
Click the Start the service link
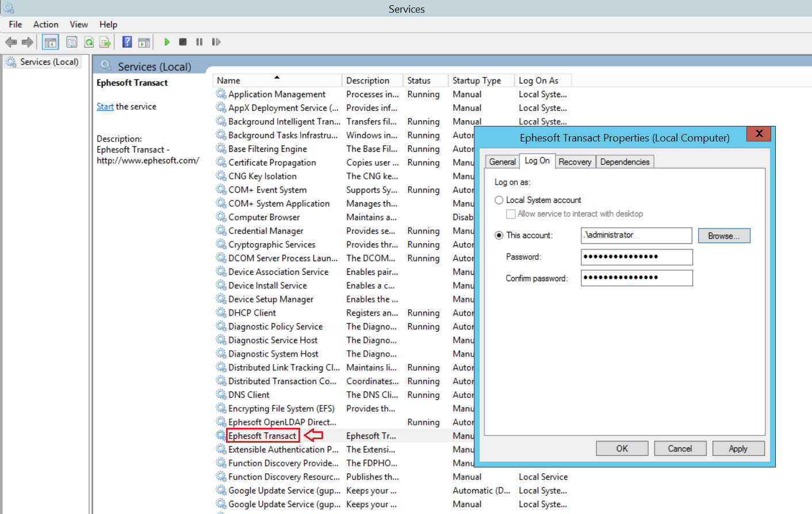pyautogui.click(x=105, y=106)
